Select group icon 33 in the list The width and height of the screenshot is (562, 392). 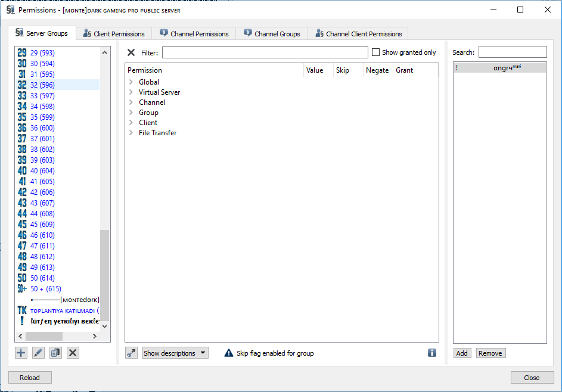coord(22,96)
